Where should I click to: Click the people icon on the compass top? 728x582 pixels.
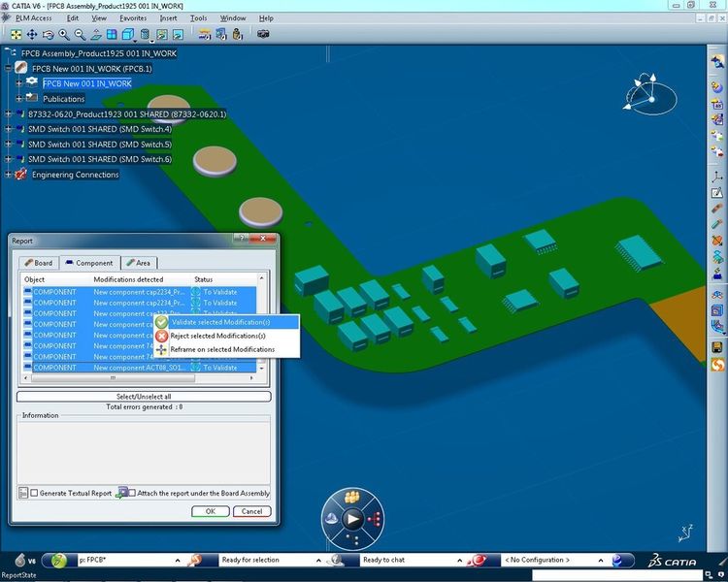pos(352,497)
